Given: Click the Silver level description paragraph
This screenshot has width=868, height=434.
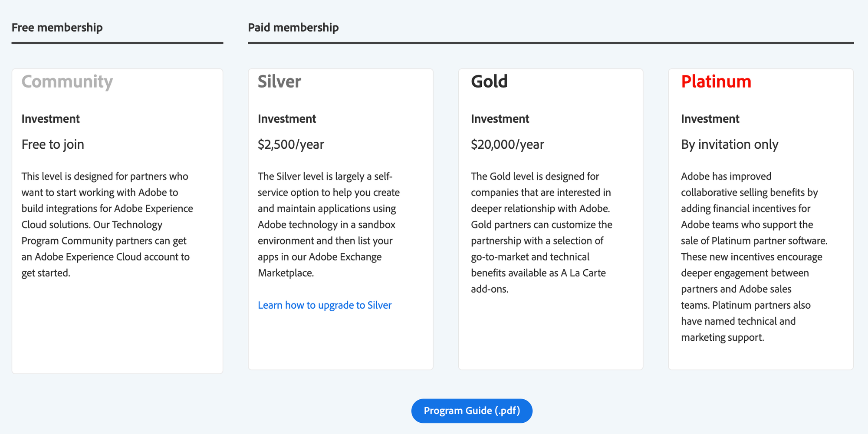Looking at the screenshot, I should point(329,225).
